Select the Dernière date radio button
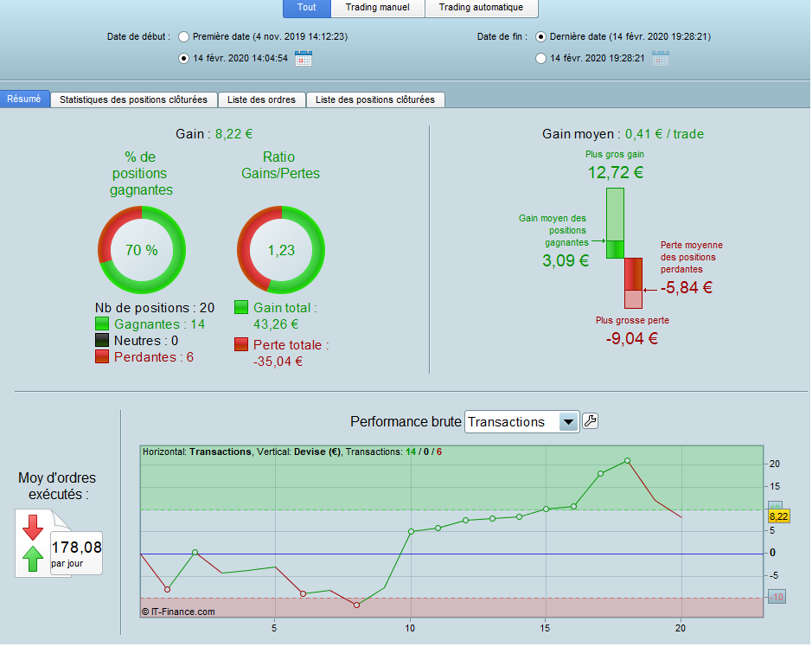The width and height of the screenshot is (812, 647). coord(540,37)
